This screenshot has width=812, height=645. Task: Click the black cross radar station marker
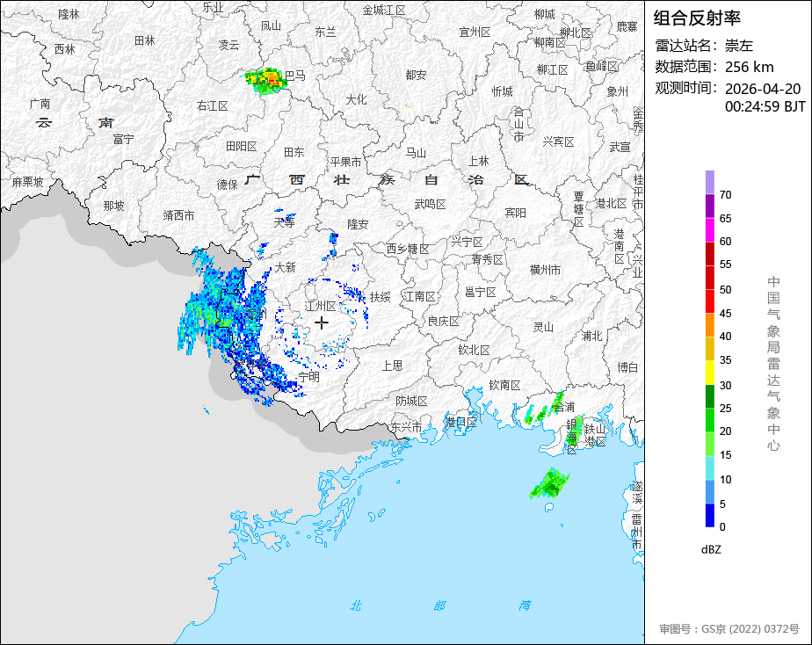tap(322, 323)
